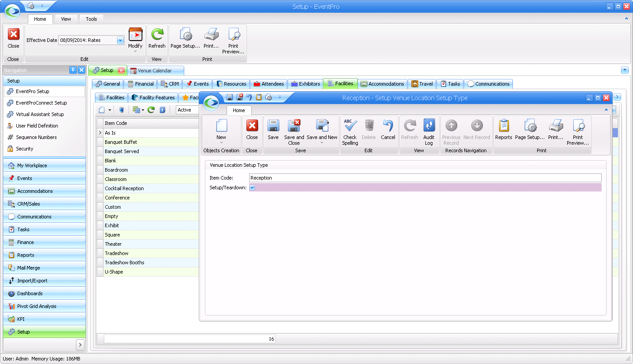633x364 pixels.
Task: Close the Navigation panel with the X
Action: [81, 70]
